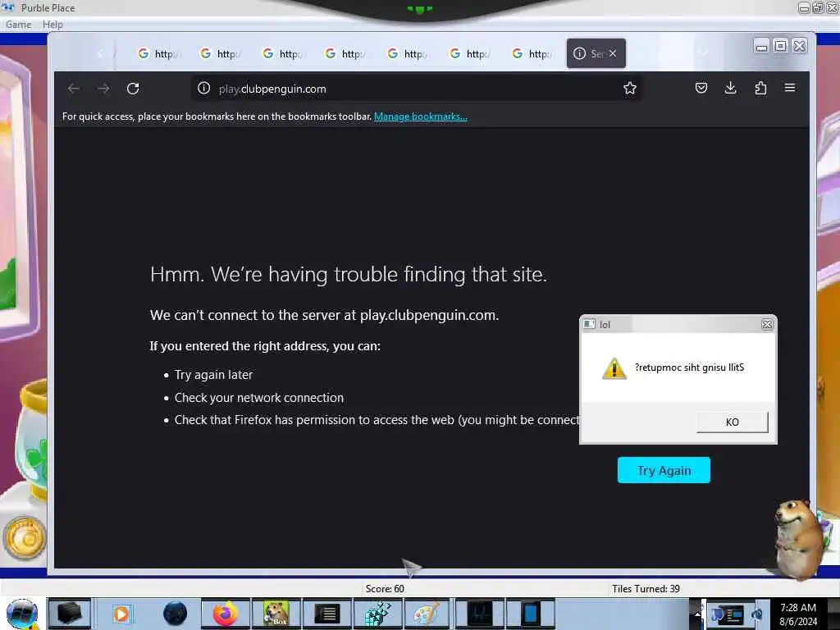Open the blue tablet taskbar icon

[x=531, y=614]
